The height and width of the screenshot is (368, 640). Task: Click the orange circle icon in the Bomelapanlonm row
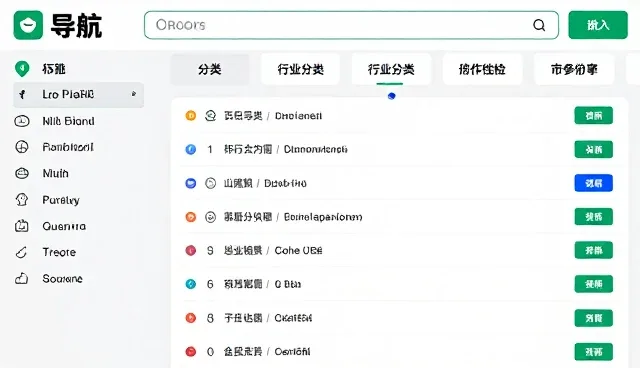point(191,217)
